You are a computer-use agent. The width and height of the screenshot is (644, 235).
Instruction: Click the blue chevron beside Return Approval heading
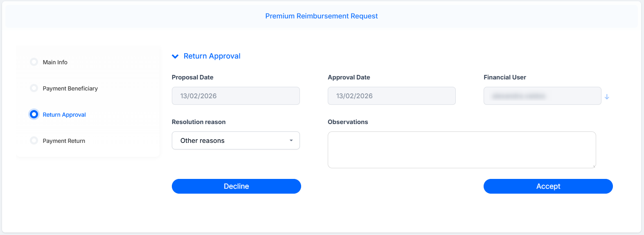click(175, 56)
